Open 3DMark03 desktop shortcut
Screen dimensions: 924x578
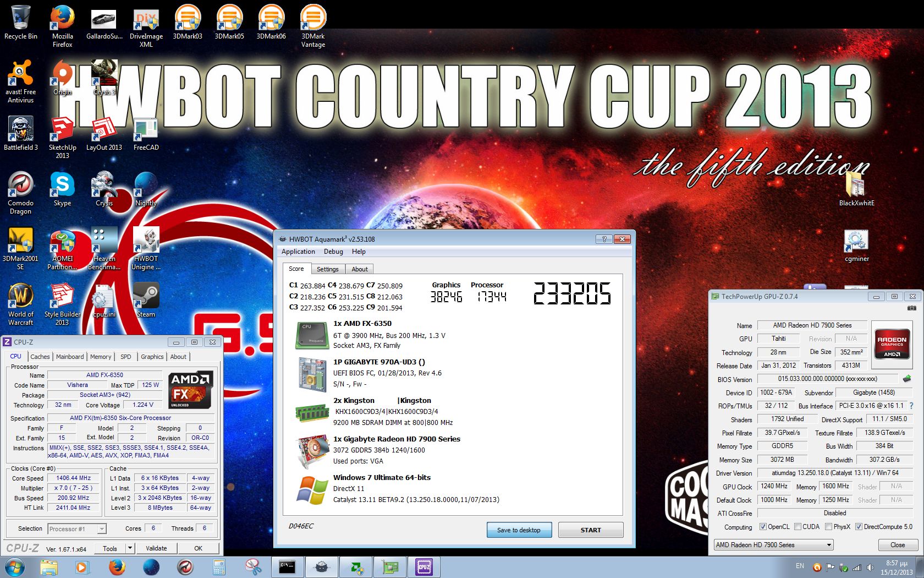pos(188,22)
